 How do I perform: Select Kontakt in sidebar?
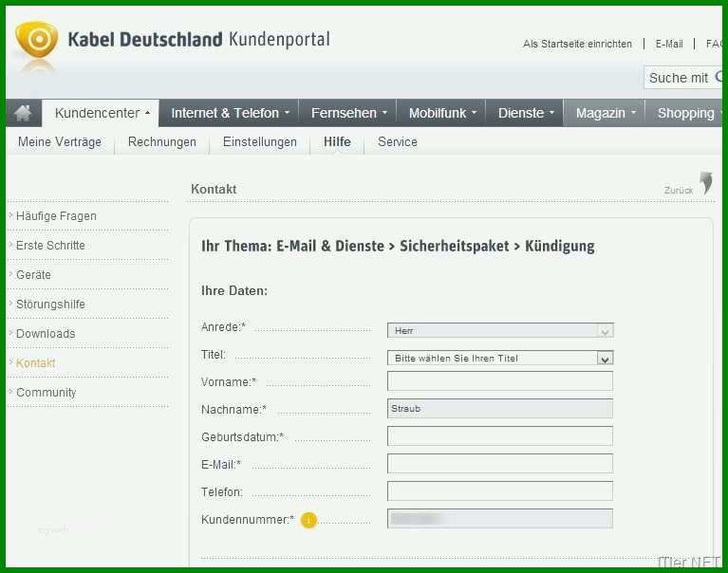pyautogui.click(x=35, y=362)
